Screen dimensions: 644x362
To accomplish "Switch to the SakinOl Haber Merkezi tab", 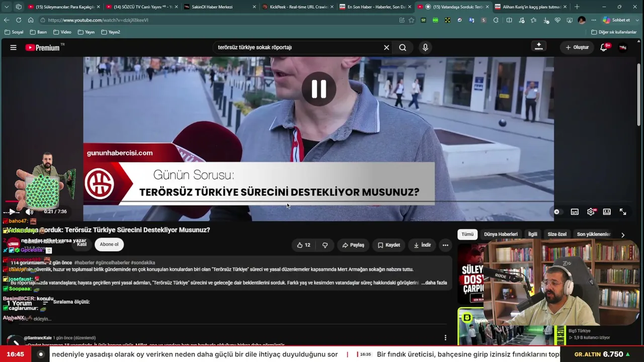I will tap(219, 7).
